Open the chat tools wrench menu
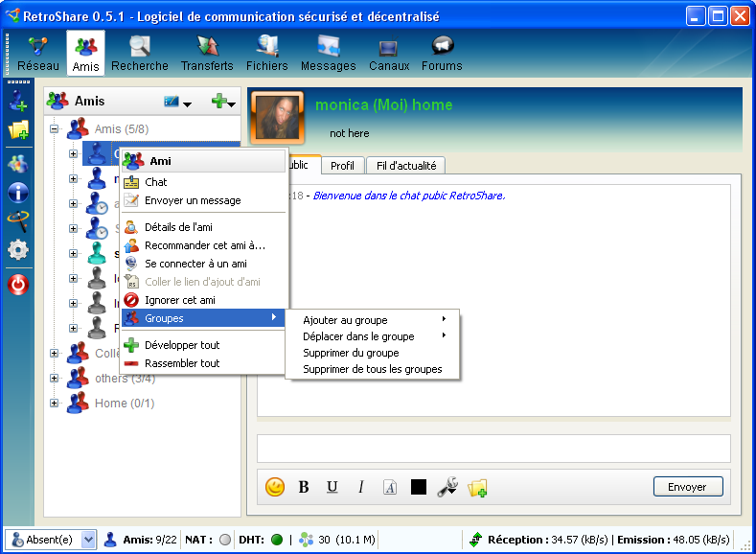Image resolution: width=756 pixels, height=554 pixels. click(x=447, y=487)
